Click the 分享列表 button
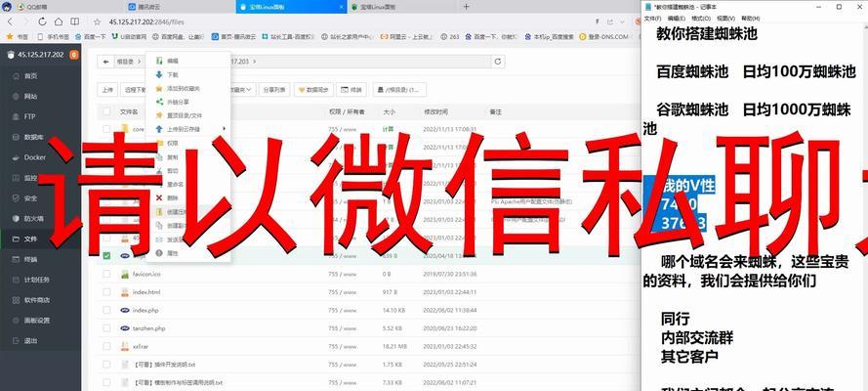 (274, 89)
